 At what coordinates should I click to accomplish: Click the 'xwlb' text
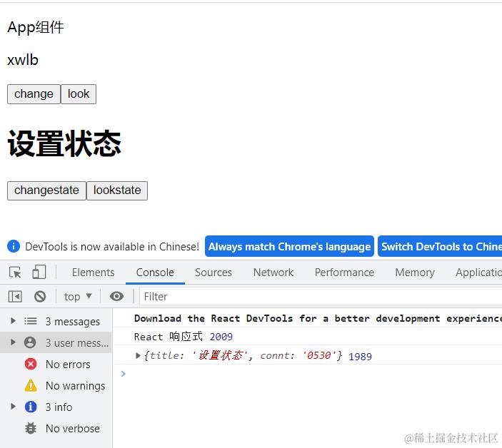23,60
